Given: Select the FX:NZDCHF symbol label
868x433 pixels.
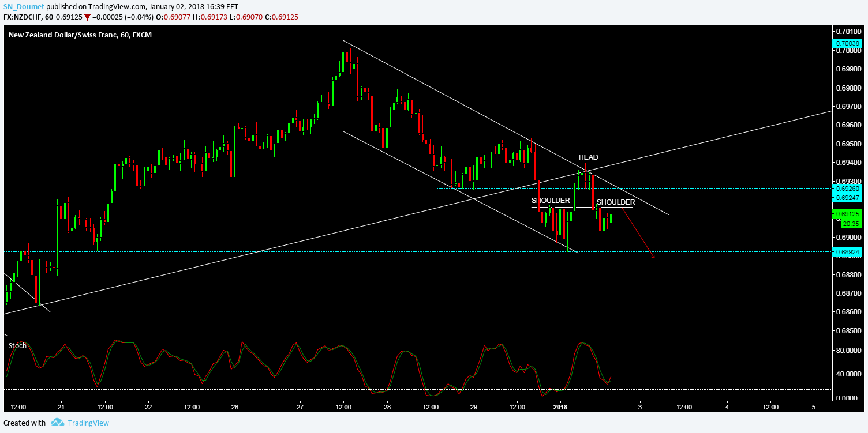Looking at the screenshot, I should (27, 17).
